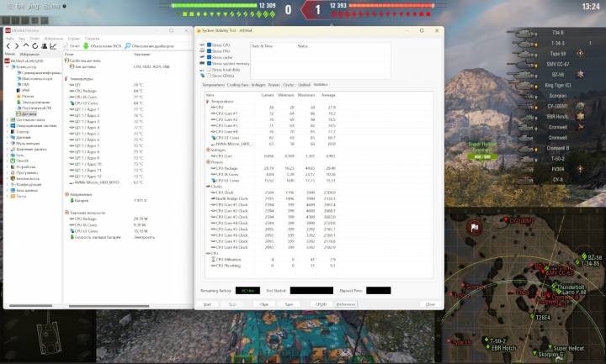Enable Stress local disks
The image size is (606, 364).
click(x=209, y=70)
